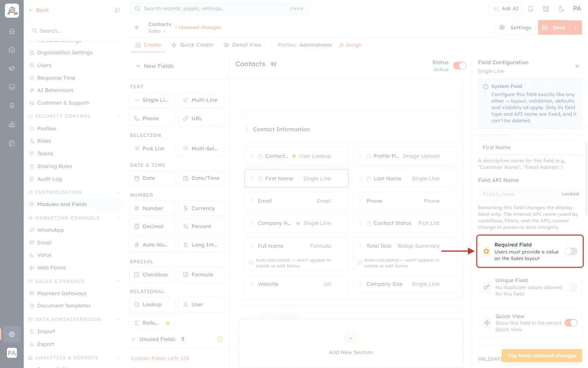
Task: Open the more options menu beside Save
Action: (x=575, y=27)
